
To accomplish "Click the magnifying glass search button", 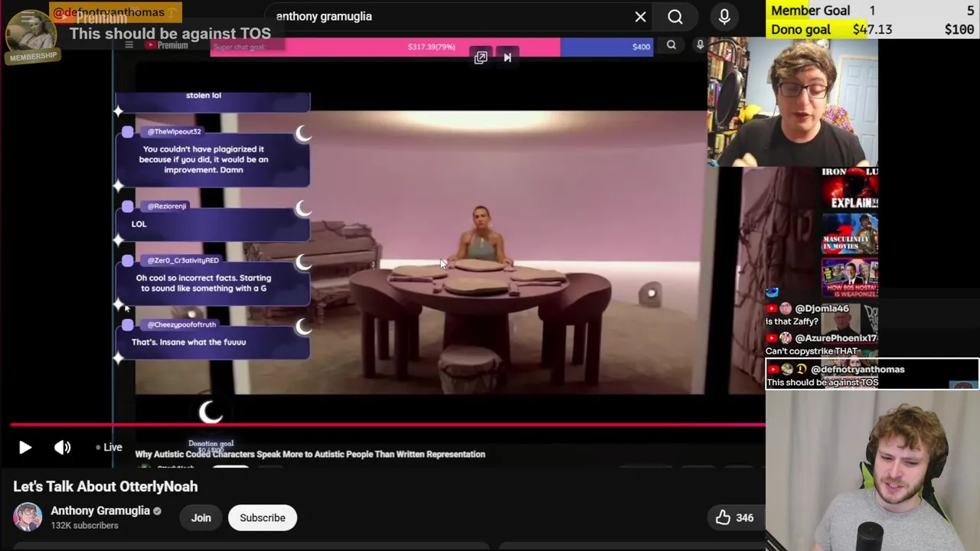I will coord(675,16).
